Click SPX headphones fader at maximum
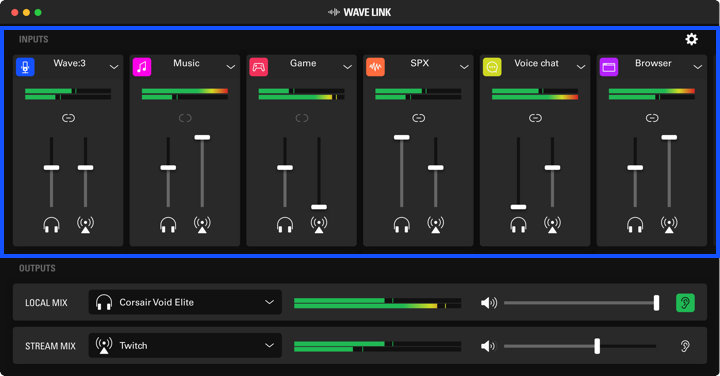This screenshot has width=720, height=376. tap(402, 137)
